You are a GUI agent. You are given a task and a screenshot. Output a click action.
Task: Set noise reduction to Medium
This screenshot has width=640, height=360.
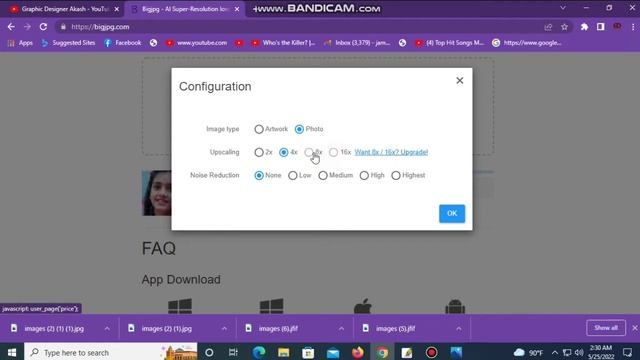tap(323, 176)
